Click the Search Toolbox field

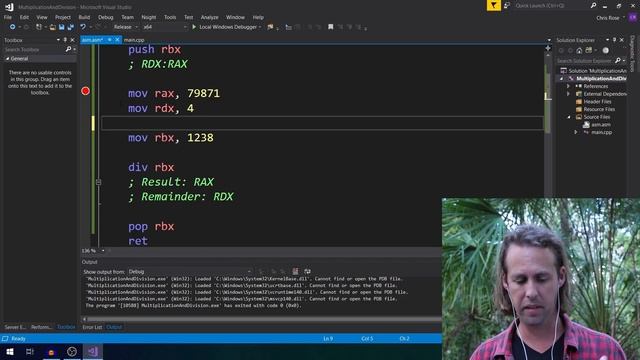[x=35, y=49]
